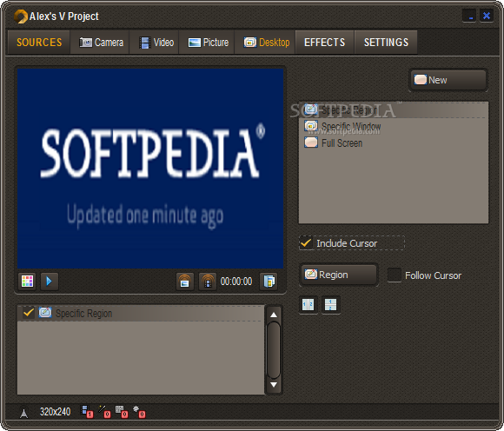Image resolution: width=504 pixels, height=431 pixels.
Task: Select the Specific Region row in bottom list
Action: 141,313
